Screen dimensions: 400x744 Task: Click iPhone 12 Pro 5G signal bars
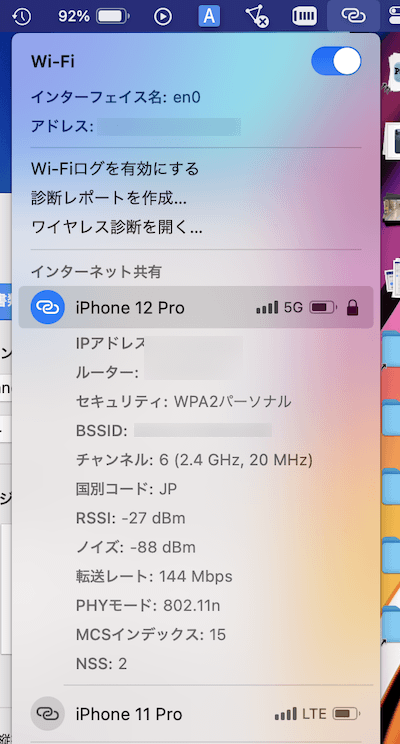point(267,307)
